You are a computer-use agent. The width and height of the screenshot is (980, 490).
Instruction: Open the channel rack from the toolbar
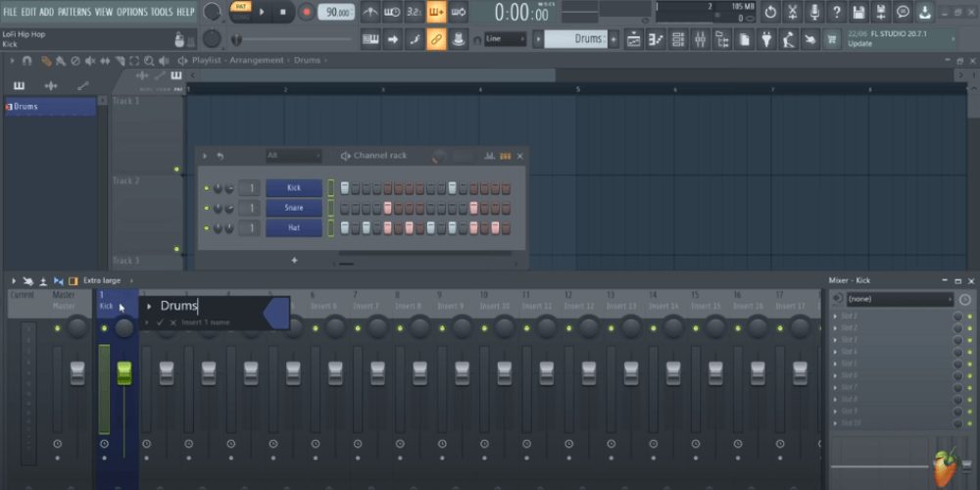click(x=678, y=39)
